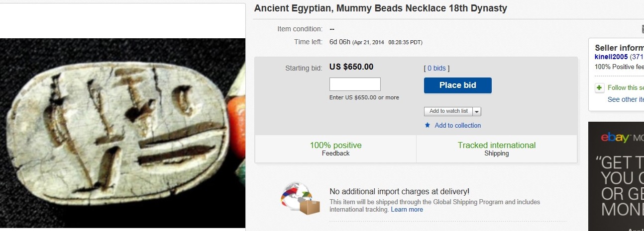Click the globe and box shipping icon
Viewport: 644px width, 231px height.
(300, 199)
